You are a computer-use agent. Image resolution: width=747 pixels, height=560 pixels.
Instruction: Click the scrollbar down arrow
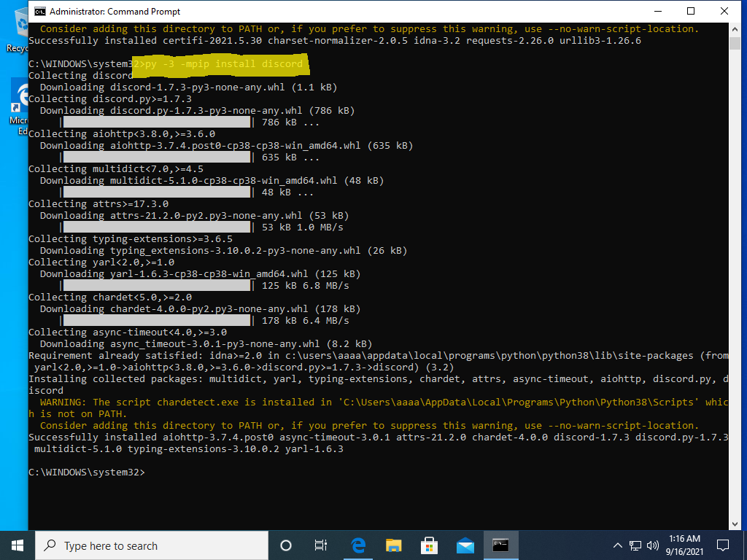[x=734, y=524]
